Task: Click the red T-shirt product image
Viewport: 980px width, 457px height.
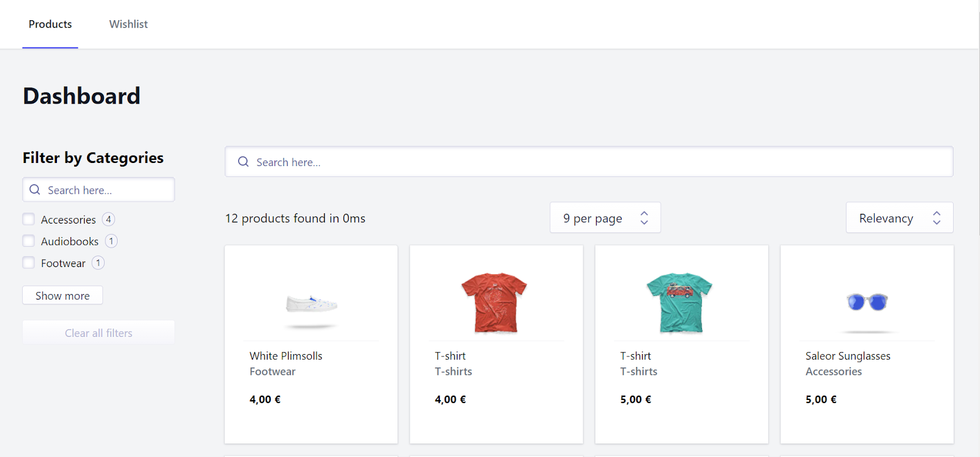Action: pyautogui.click(x=494, y=303)
